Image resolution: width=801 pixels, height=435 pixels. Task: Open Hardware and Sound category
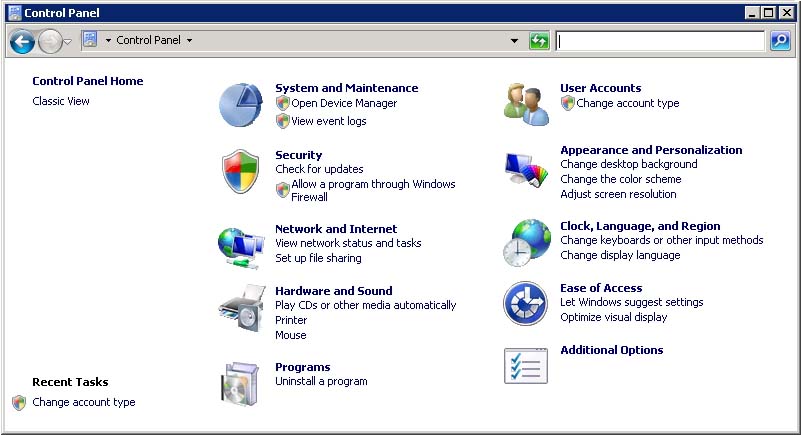pyautogui.click(x=334, y=291)
